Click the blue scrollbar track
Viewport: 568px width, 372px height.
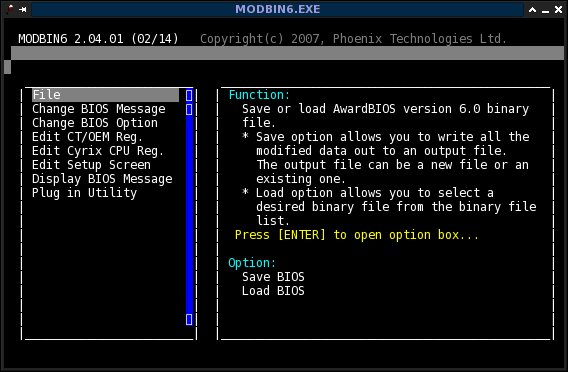pos(189,214)
